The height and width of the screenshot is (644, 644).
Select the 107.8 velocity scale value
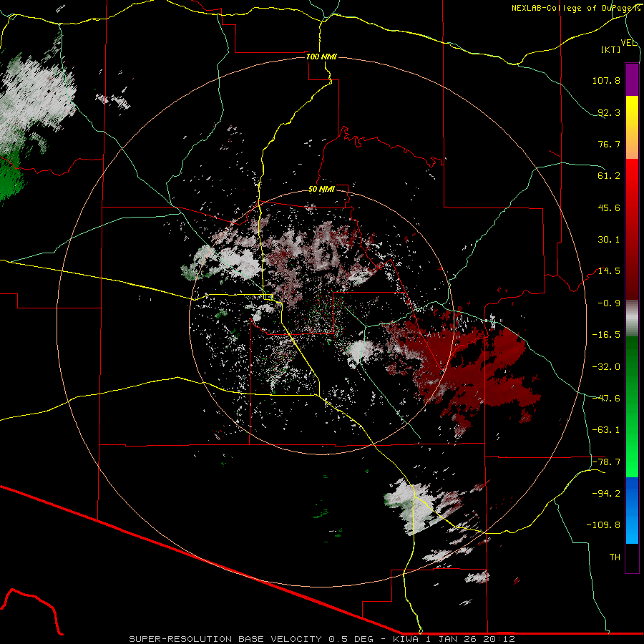tap(606, 80)
